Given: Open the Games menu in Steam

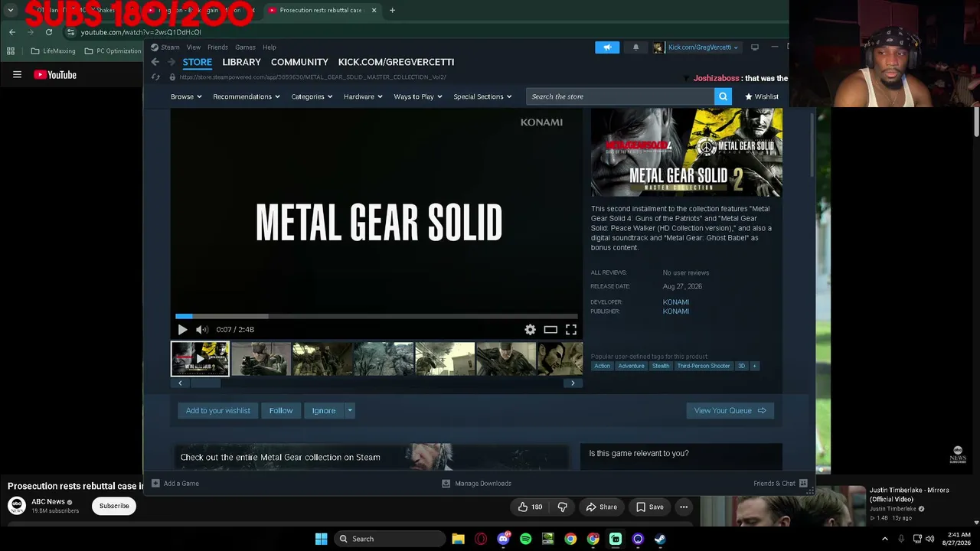Looking at the screenshot, I should click(245, 47).
